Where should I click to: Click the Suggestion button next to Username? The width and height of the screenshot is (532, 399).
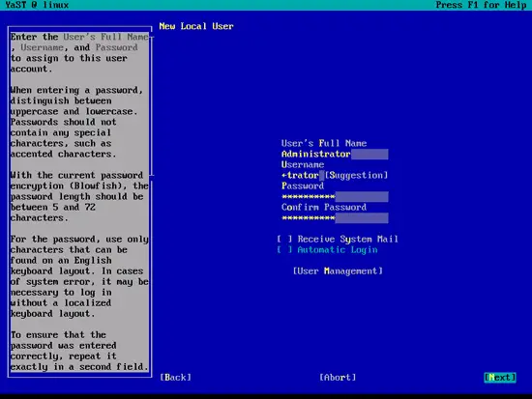tap(356, 175)
